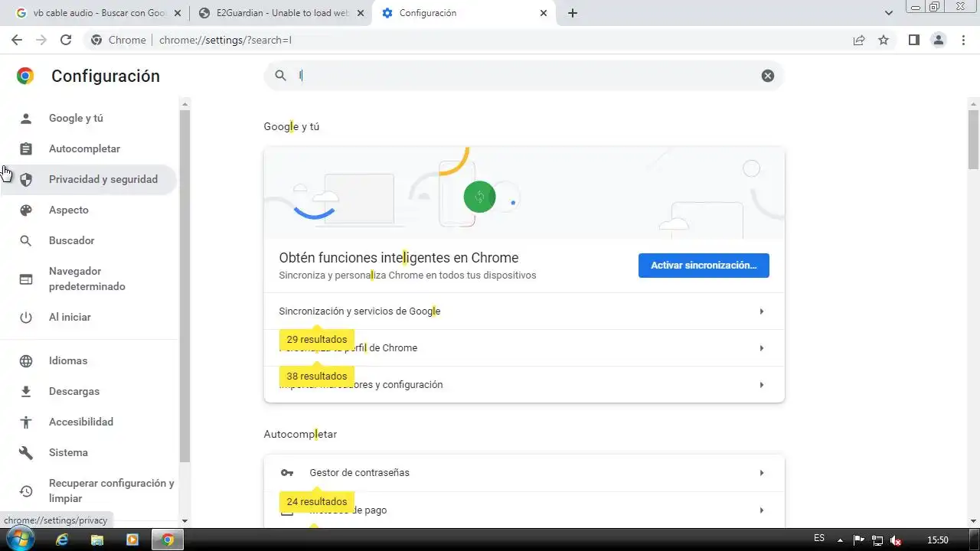Open Windows Explorer folder from taskbar

click(x=97, y=540)
